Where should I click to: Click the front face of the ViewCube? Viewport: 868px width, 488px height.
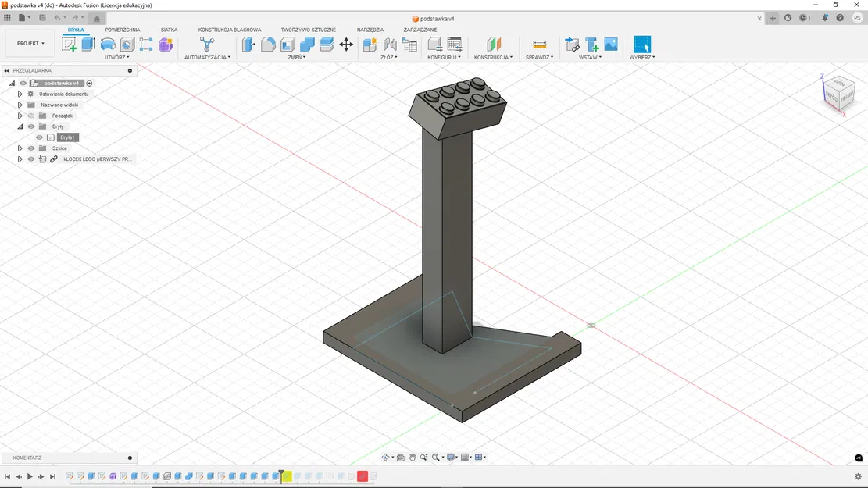coord(834,98)
